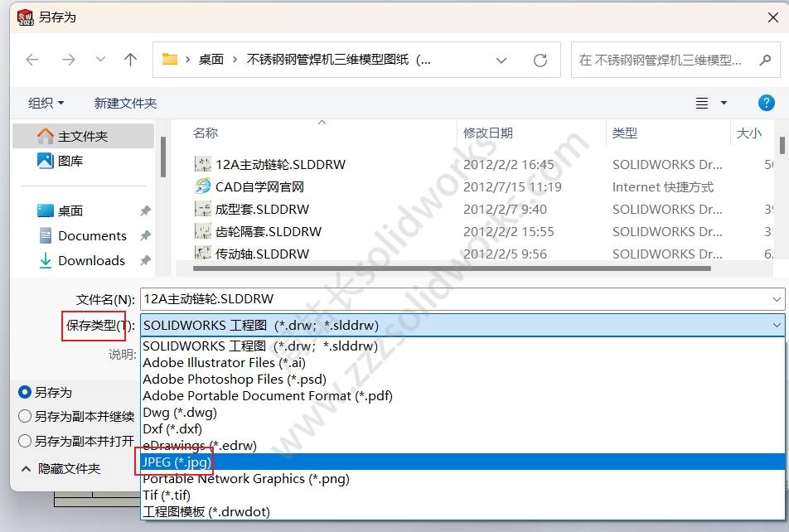This screenshot has width=789, height=532.
Task: Select the 另存为 radio button
Action: (24, 392)
